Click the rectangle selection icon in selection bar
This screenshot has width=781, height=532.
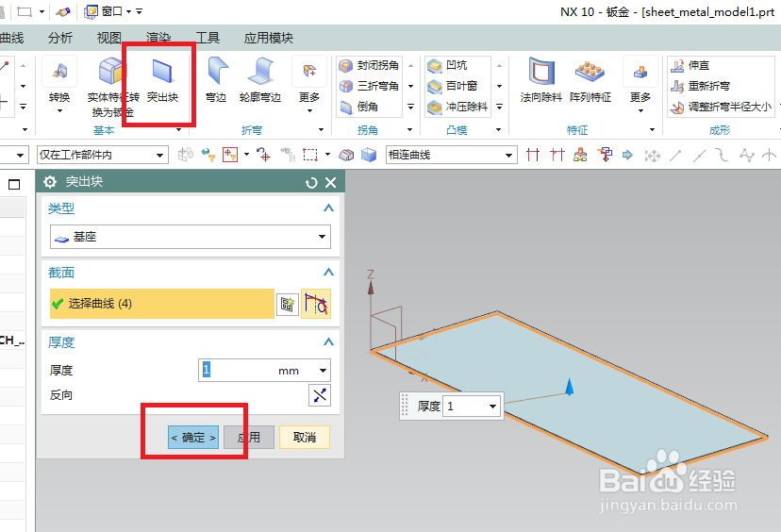coord(310,155)
